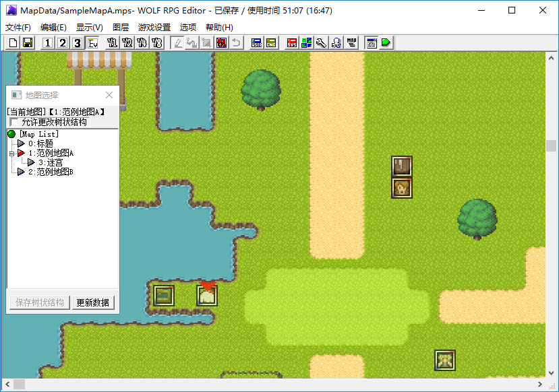Set map zoom to 1/2 scale
The width and height of the screenshot is (559, 392).
click(x=127, y=43)
